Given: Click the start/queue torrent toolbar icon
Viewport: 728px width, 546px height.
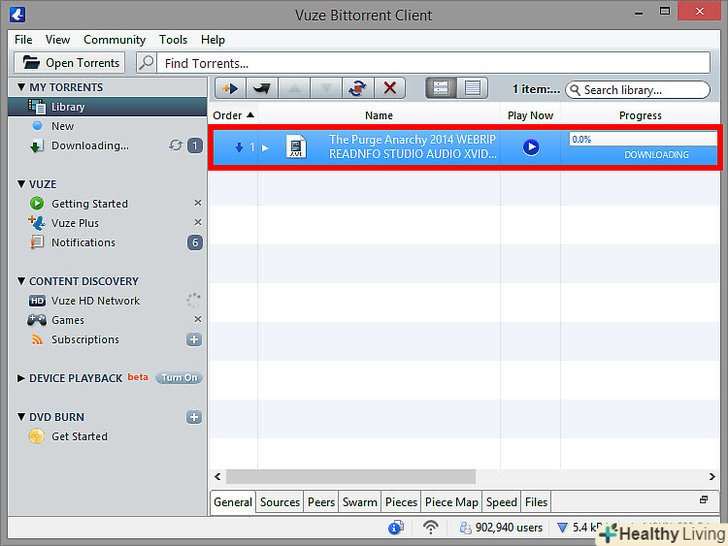Looking at the screenshot, I should click(x=230, y=88).
